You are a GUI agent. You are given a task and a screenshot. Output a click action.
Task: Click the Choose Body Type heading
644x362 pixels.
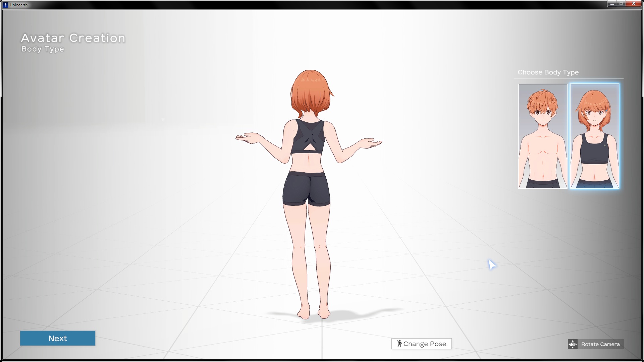(548, 72)
